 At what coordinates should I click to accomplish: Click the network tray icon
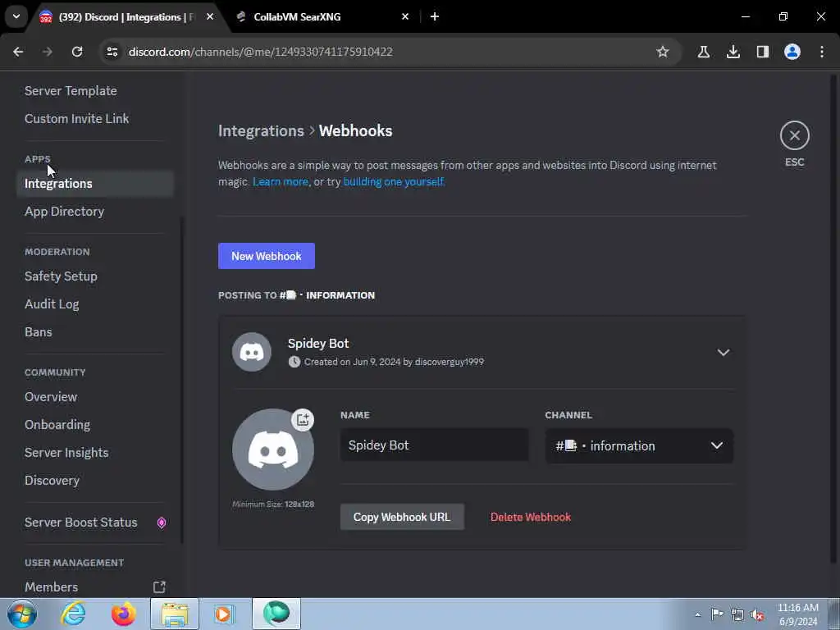point(737,614)
